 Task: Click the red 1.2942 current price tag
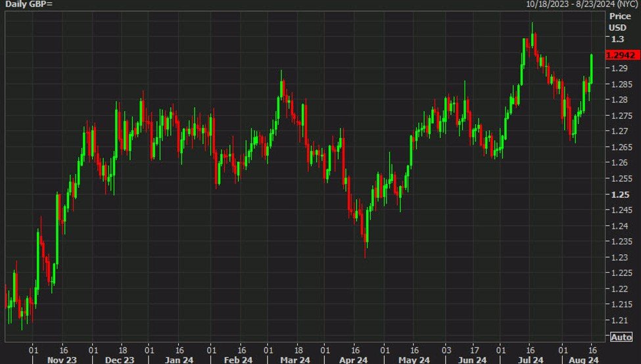621,56
